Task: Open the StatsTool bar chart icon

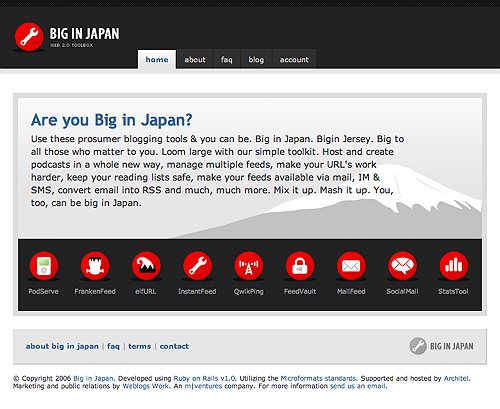Action: click(x=454, y=266)
